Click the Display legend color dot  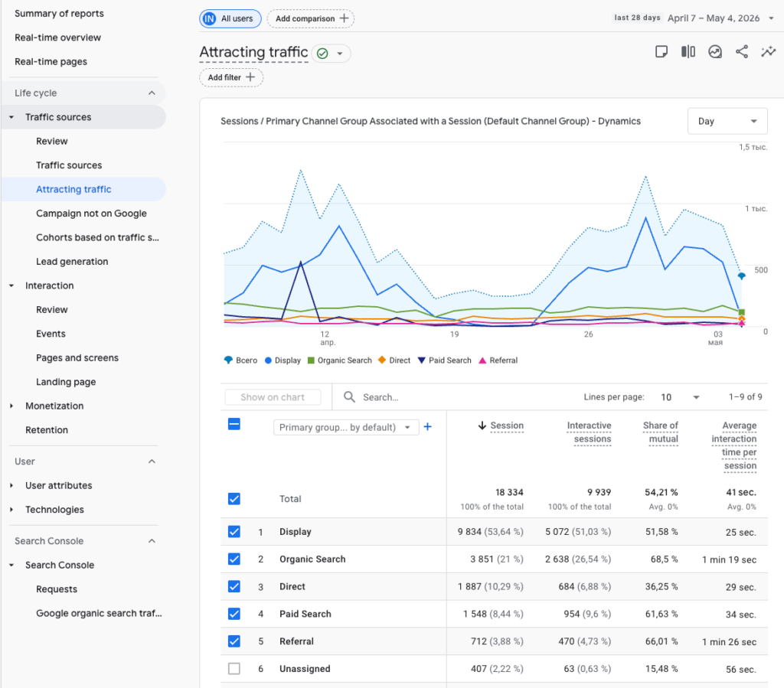(268, 360)
